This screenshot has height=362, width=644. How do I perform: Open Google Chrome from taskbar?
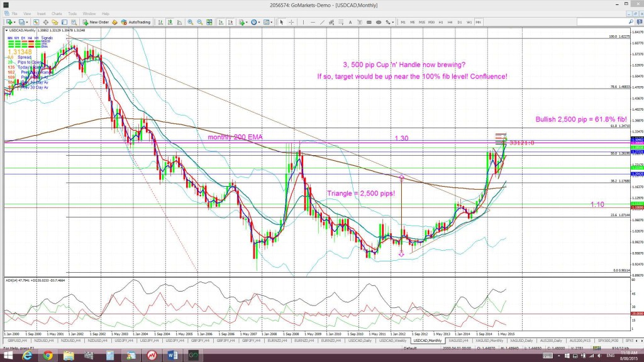tap(48, 356)
